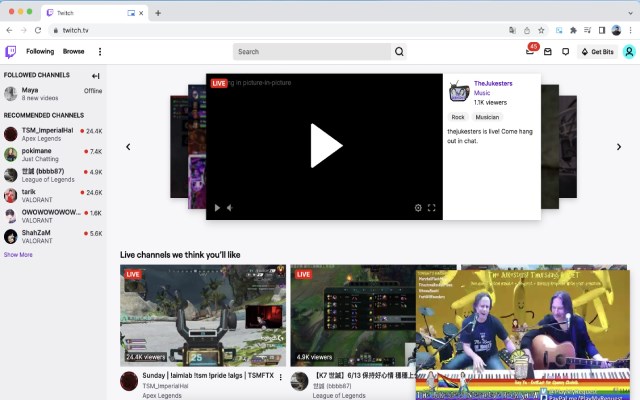
Task: Click the small play control in player
Action: pyautogui.click(x=217, y=208)
